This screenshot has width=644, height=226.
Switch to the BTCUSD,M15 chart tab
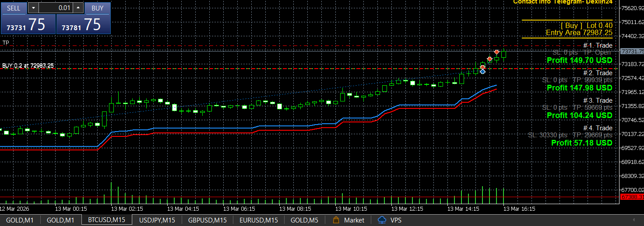point(106,220)
